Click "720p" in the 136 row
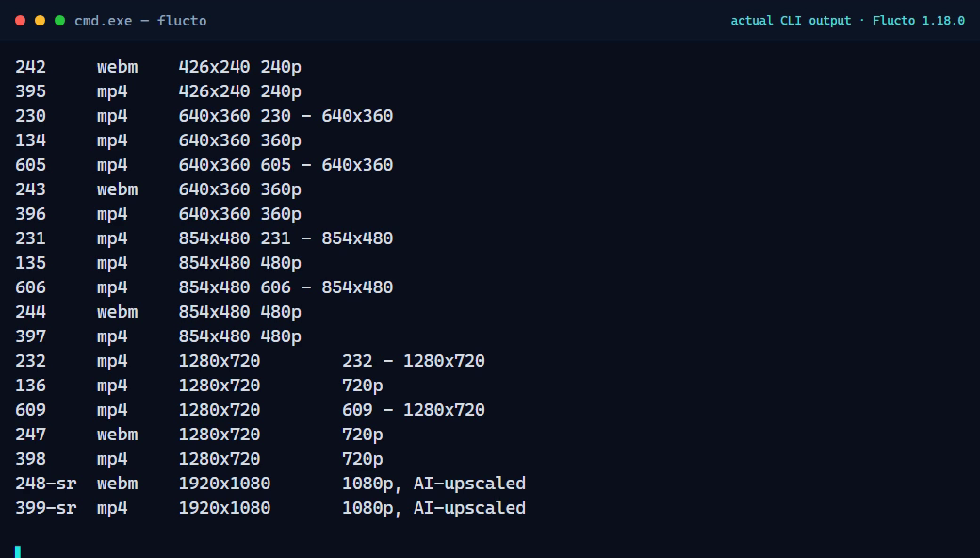 coord(363,386)
